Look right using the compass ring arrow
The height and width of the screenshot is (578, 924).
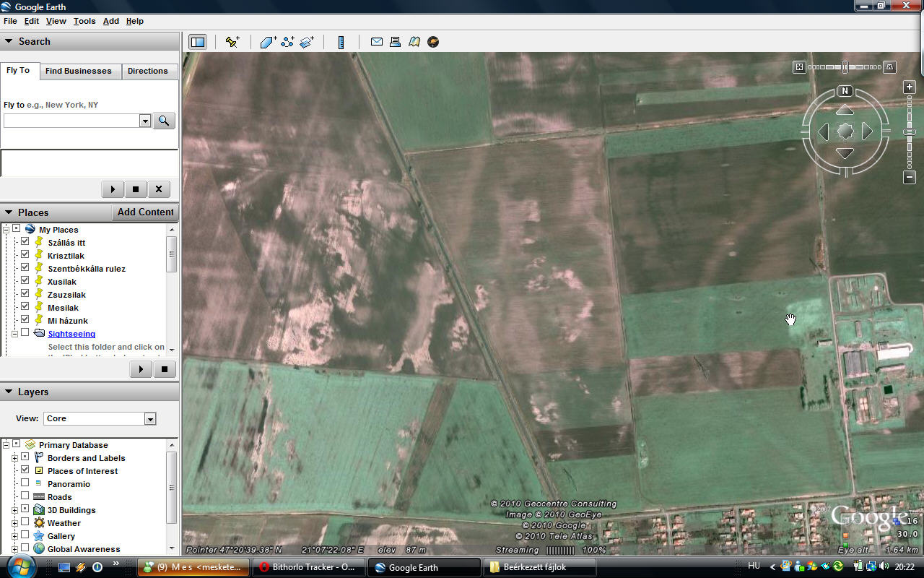pos(868,131)
